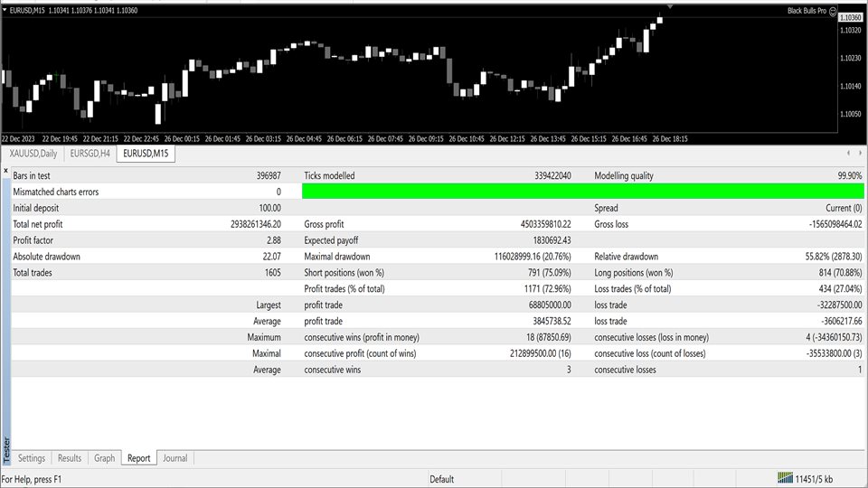Click the consecutive profit value 212899500.00 (16)

[x=541, y=353]
